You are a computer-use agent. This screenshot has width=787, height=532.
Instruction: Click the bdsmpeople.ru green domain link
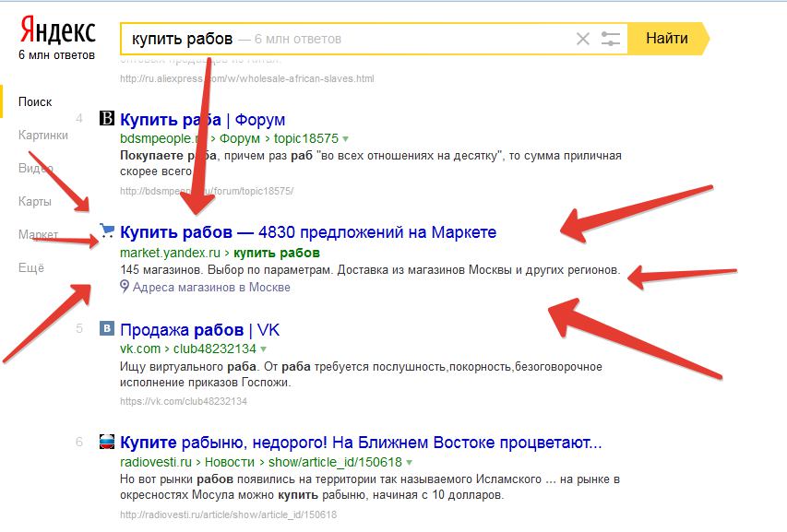(163, 138)
